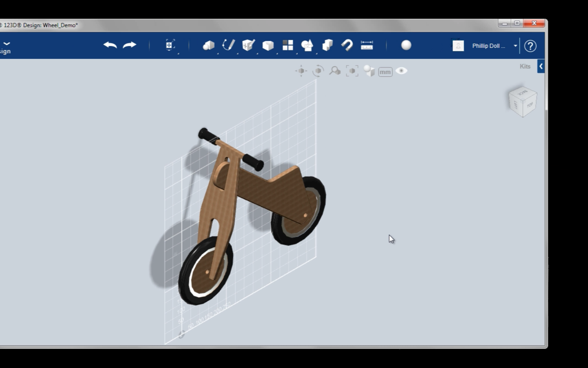Open the visual style materials option

369,71
